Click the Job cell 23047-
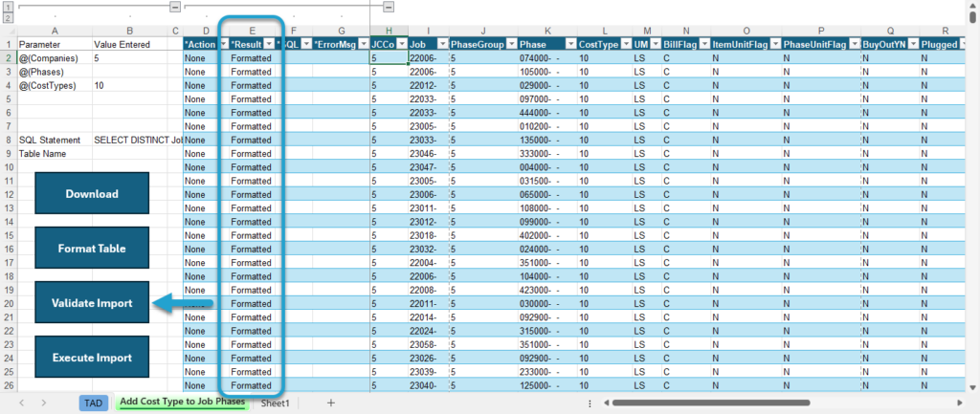Screen dimensions: 980x414 coord(428,167)
